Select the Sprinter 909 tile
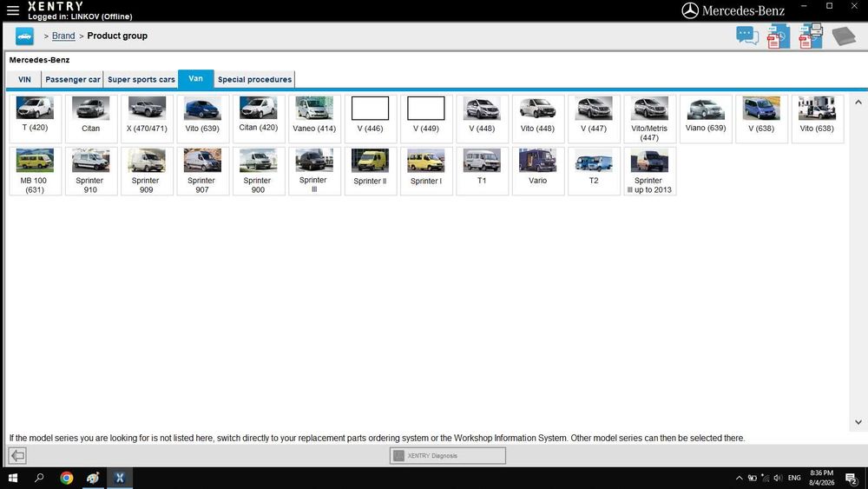 148,171
